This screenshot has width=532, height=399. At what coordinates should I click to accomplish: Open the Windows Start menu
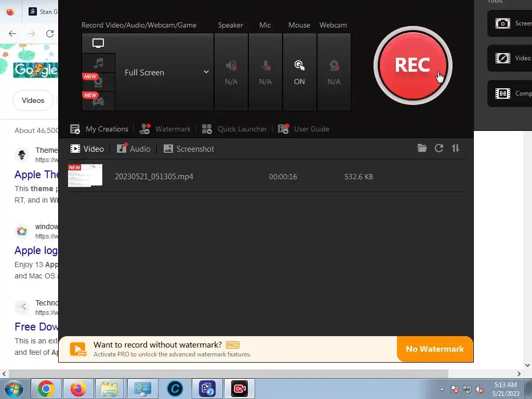14,389
